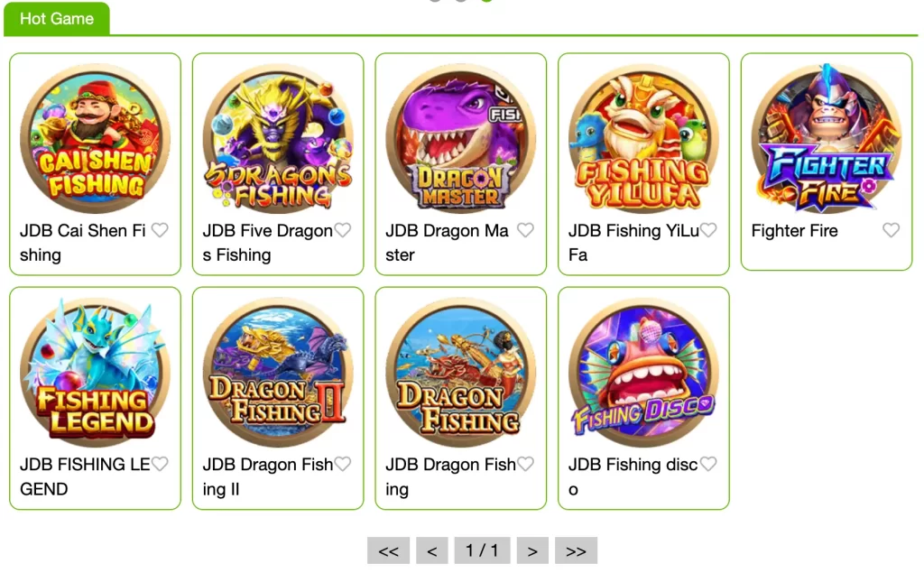The image size is (924, 573).
Task: Click the Dragon Fishing II game icon
Action: pos(278,372)
